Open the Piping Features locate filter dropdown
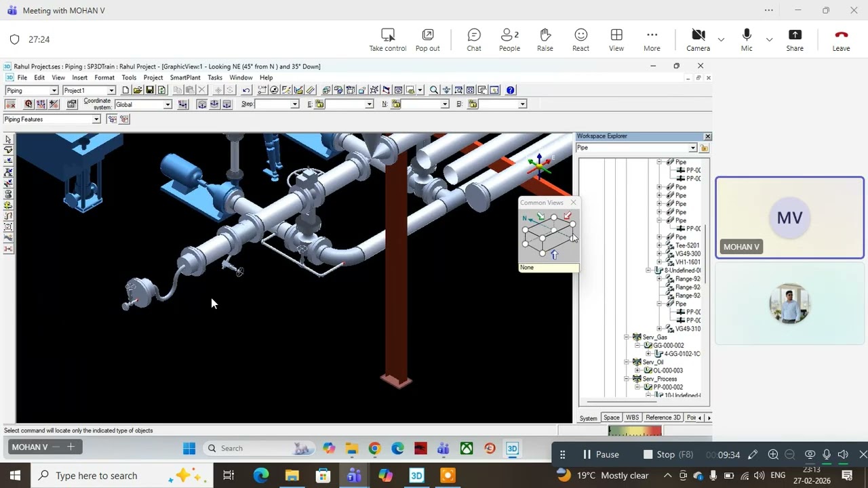The width and height of the screenshot is (868, 488). [96, 119]
